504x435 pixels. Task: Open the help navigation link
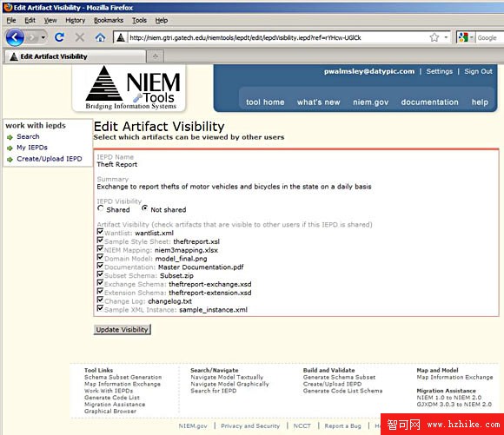click(x=480, y=102)
